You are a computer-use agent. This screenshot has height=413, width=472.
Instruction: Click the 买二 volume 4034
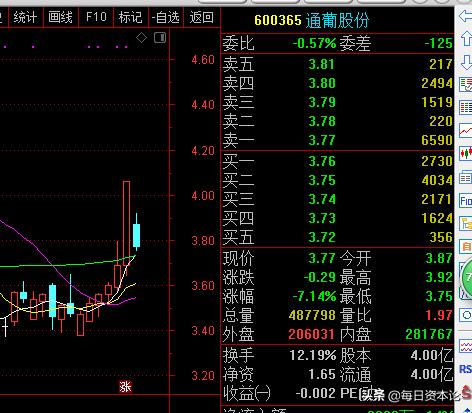click(437, 180)
